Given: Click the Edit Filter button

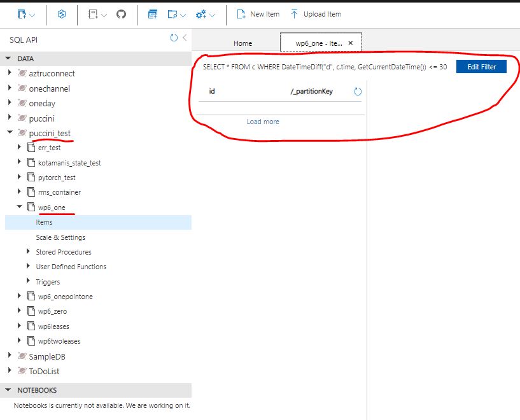Looking at the screenshot, I should point(481,67).
